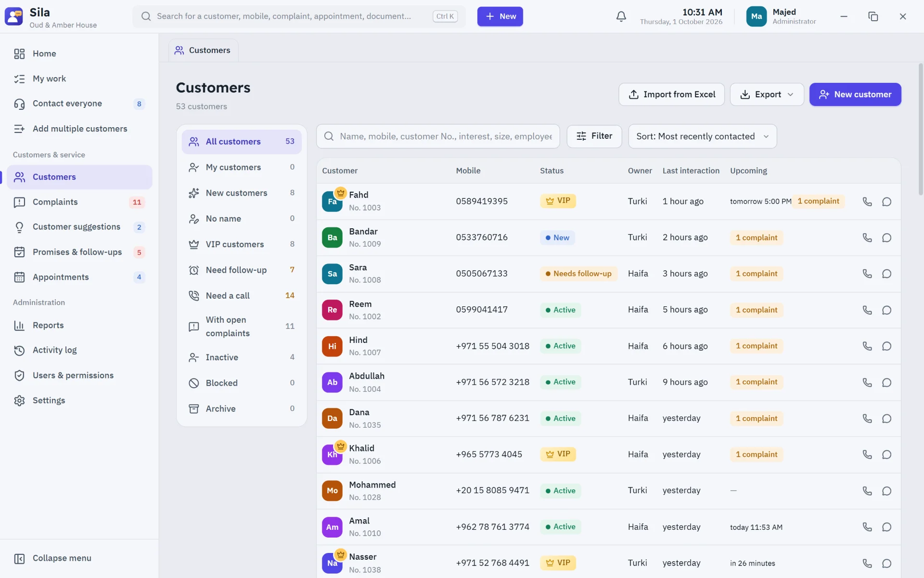Viewport: 924px width, 578px height.
Task: Create a New customer
Action: (x=855, y=94)
